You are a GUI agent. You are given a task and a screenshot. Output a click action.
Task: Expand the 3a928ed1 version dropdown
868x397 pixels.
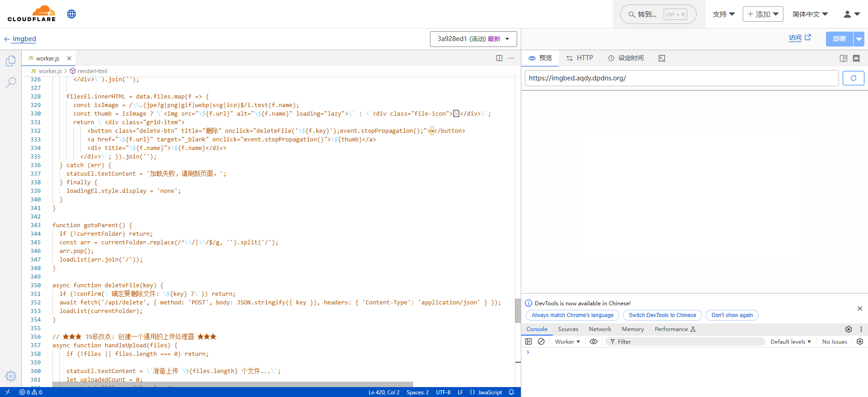[473, 39]
